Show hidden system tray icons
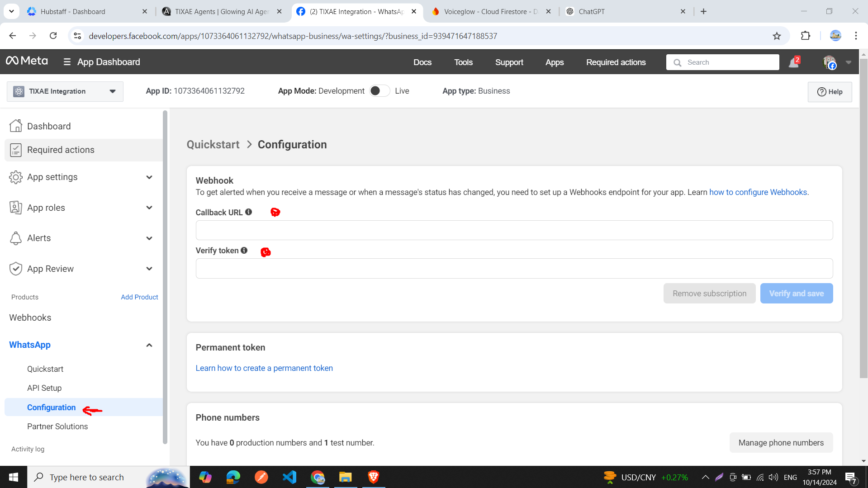Screen dimensions: 868x488 coord(706,477)
